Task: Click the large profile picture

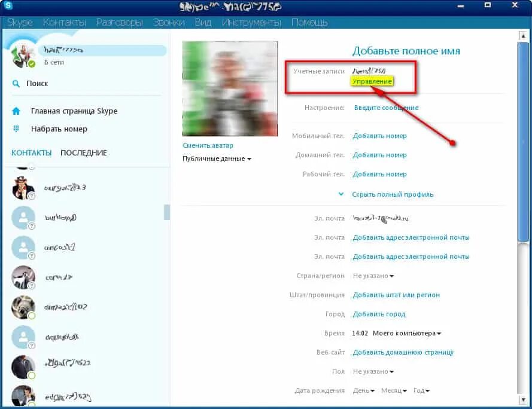Action: [230, 88]
